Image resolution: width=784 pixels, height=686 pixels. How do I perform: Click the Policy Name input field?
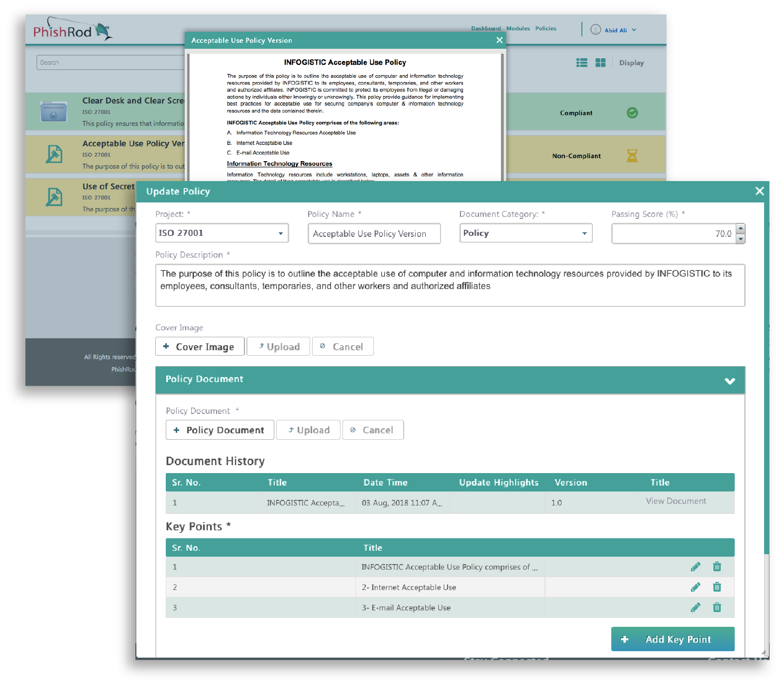tap(374, 234)
